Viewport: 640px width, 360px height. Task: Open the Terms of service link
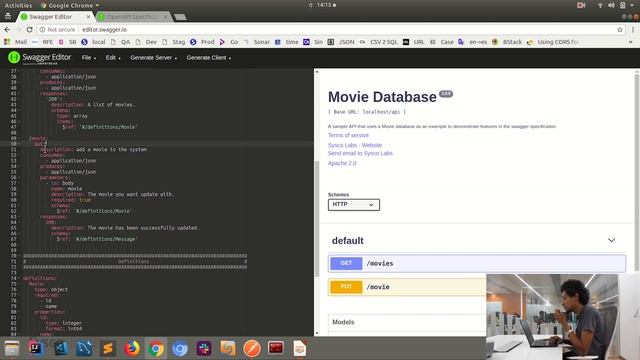348,135
